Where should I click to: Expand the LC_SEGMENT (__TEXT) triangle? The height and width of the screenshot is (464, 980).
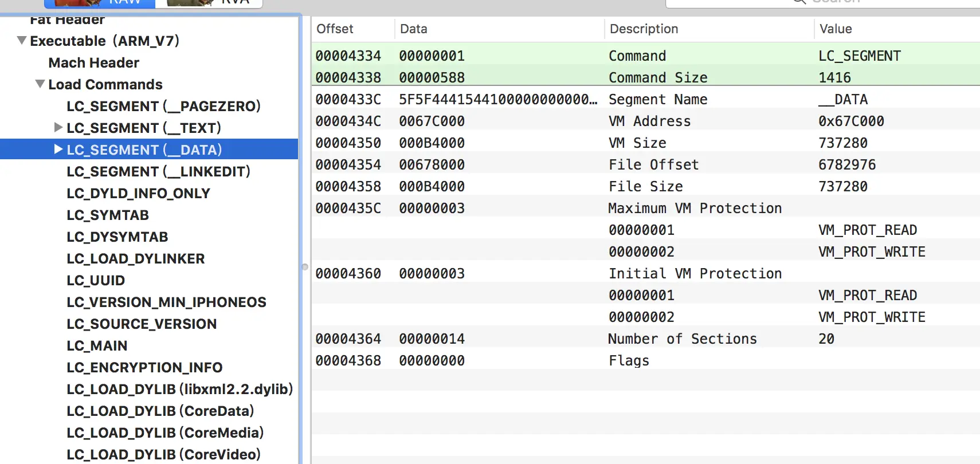coord(58,127)
